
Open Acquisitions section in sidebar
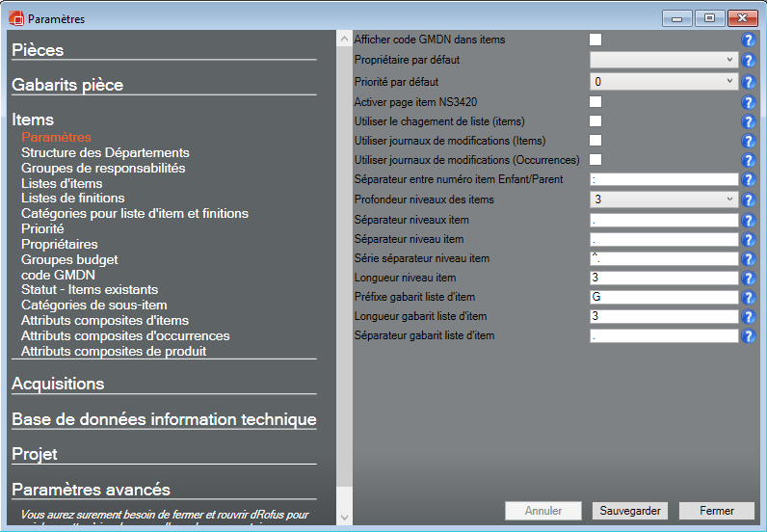(58, 384)
